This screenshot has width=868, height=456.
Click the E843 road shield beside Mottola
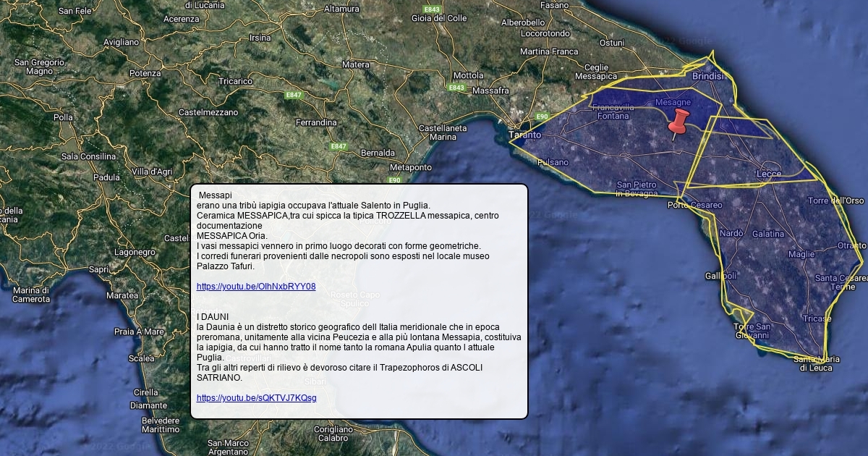[456, 88]
